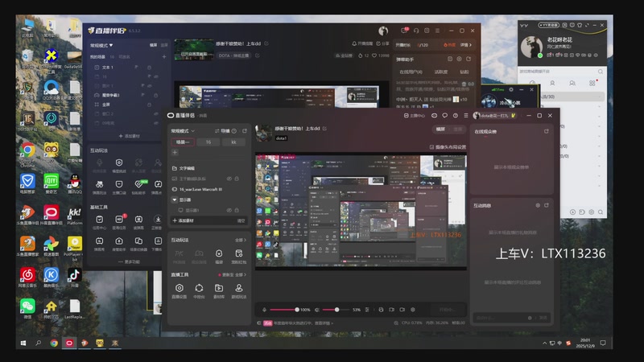The image size is (644, 362).
Task: Open 主播中心 in front window title bar
Action: (x=415, y=116)
